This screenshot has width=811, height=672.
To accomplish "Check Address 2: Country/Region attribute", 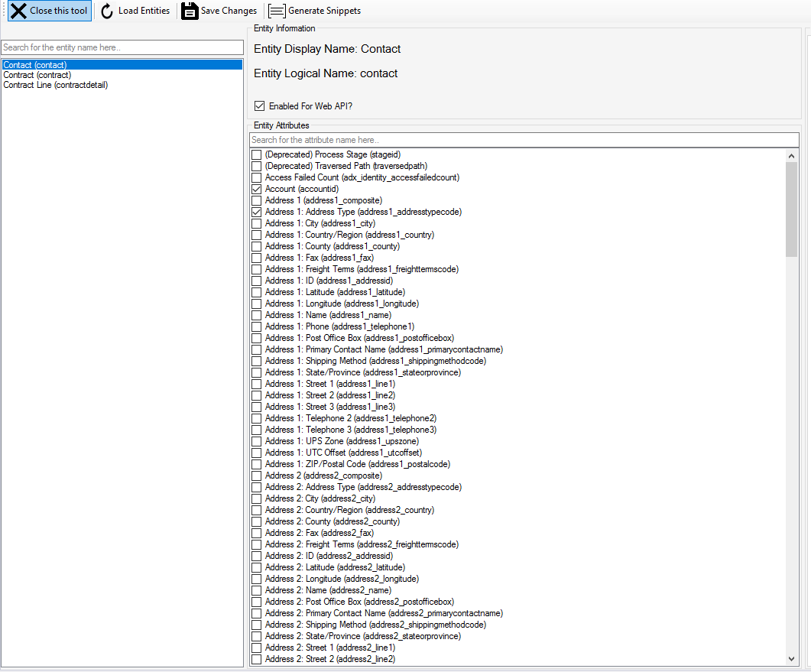I will (257, 510).
